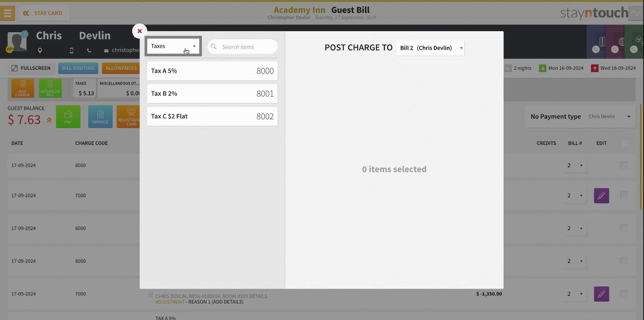Edit the first 7000 charge with pencil
Viewport: 644px width, 320px height.
pyautogui.click(x=601, y=196)
